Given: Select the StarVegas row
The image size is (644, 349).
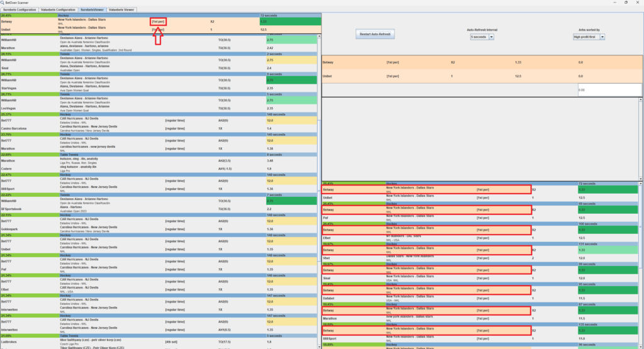Looking at the screenshot, I should (x=158, y=88).
